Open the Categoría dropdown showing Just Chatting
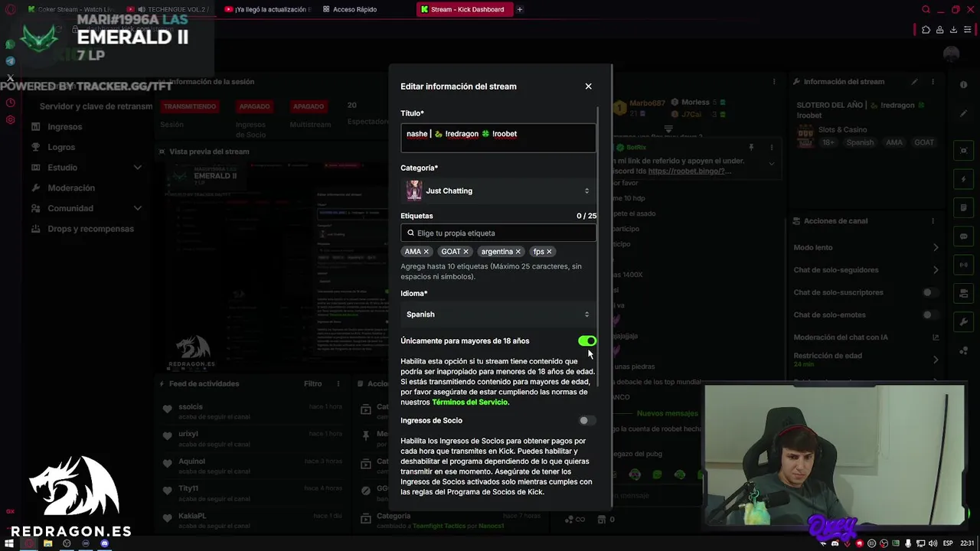The width and height of the screenshot is (980, 551). (x=498, y=191)
